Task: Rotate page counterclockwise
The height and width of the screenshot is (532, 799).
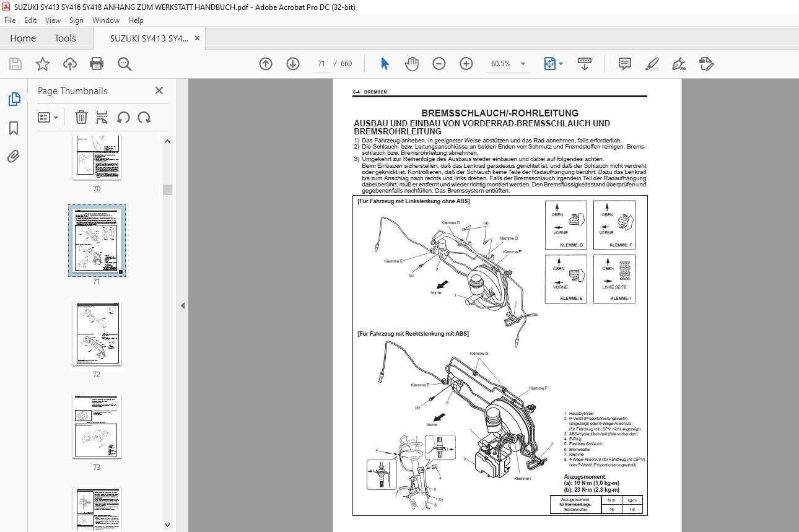Action: pyautogui.click(x=123, y=117)
